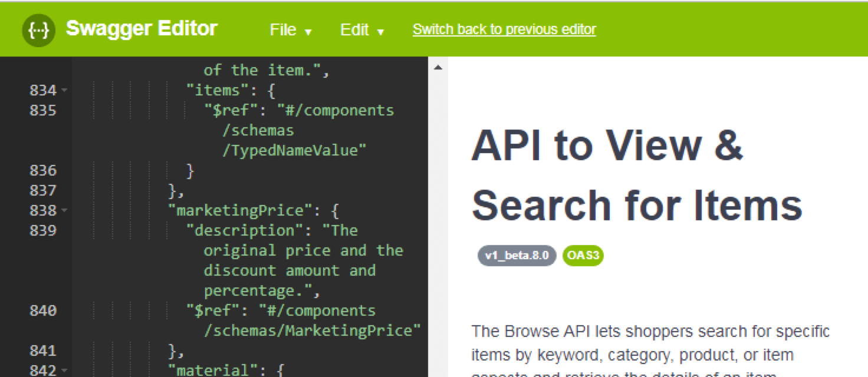Click "original price and the" text

[x=303, y=250]
